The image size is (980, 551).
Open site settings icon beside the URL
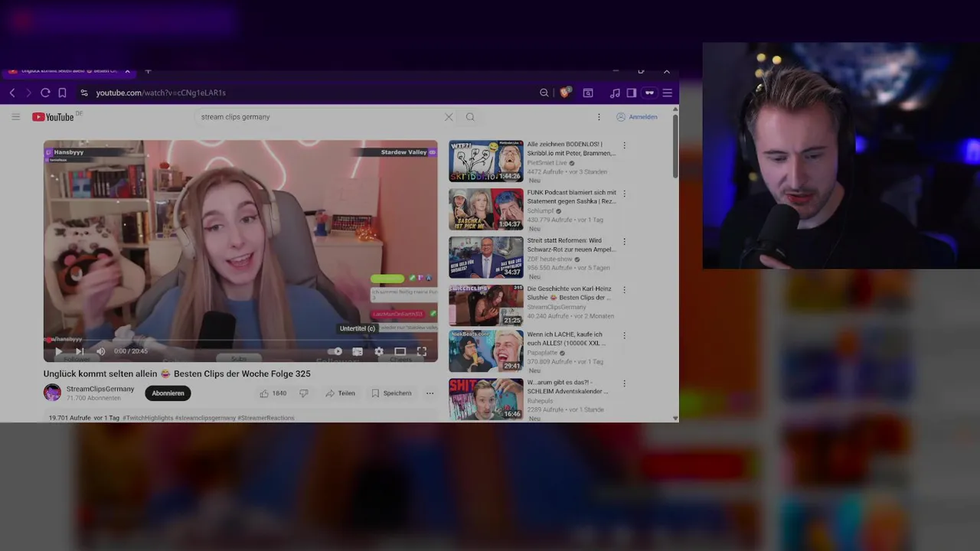coord(84,93)
